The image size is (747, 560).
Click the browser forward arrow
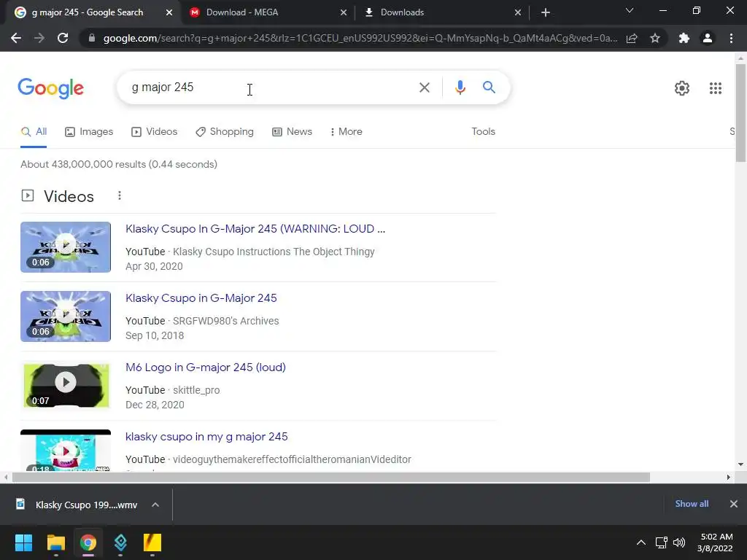(39, 38)
